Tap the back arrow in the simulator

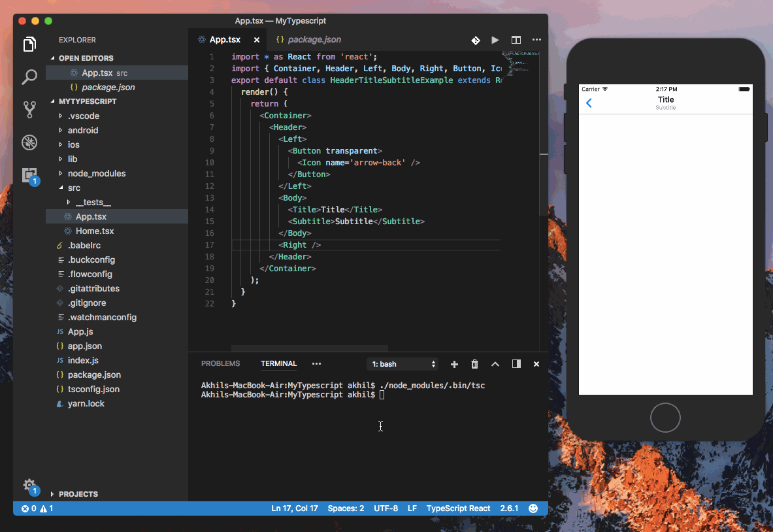(x=589, y=103)
